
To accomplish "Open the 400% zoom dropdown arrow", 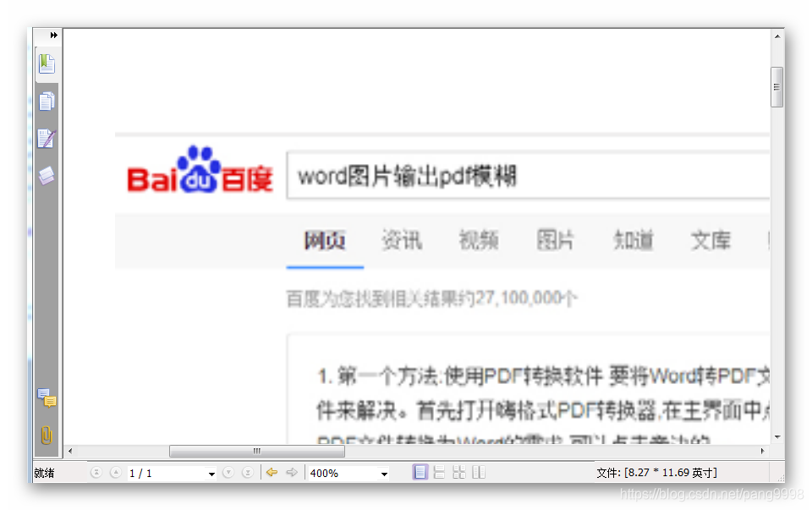I will click(x=384, y=474).
